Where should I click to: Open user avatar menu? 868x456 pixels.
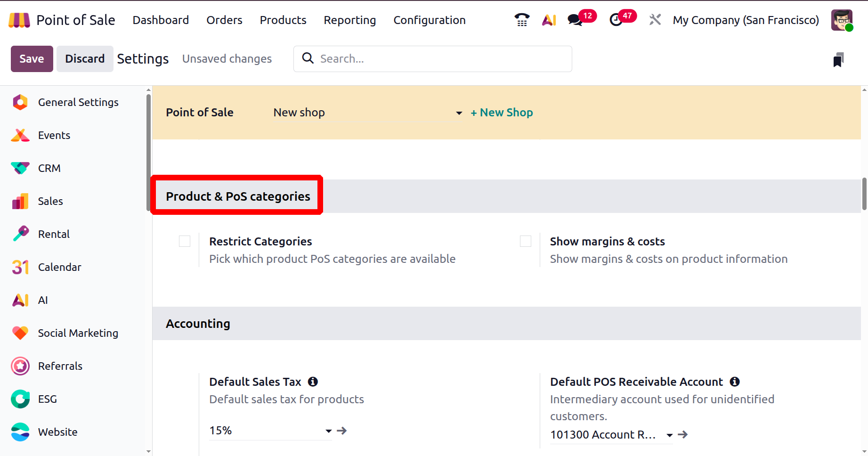[x=842, y=20]
